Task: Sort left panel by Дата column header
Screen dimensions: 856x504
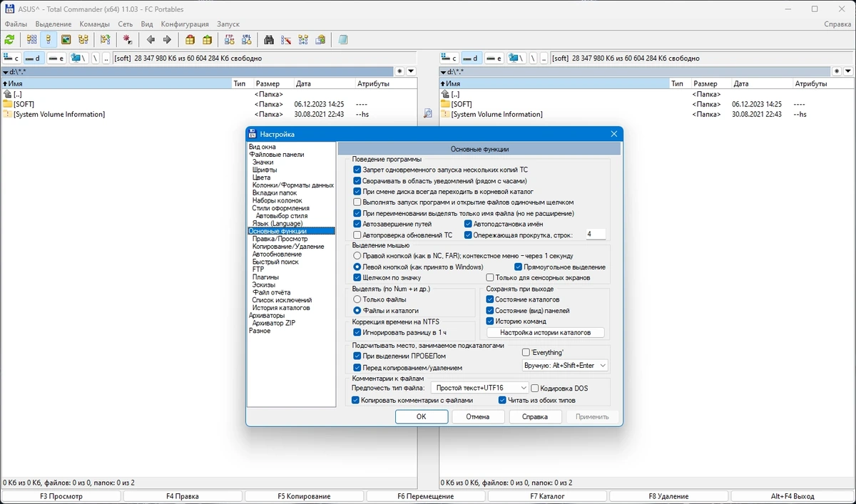Action: click(325, 83)
